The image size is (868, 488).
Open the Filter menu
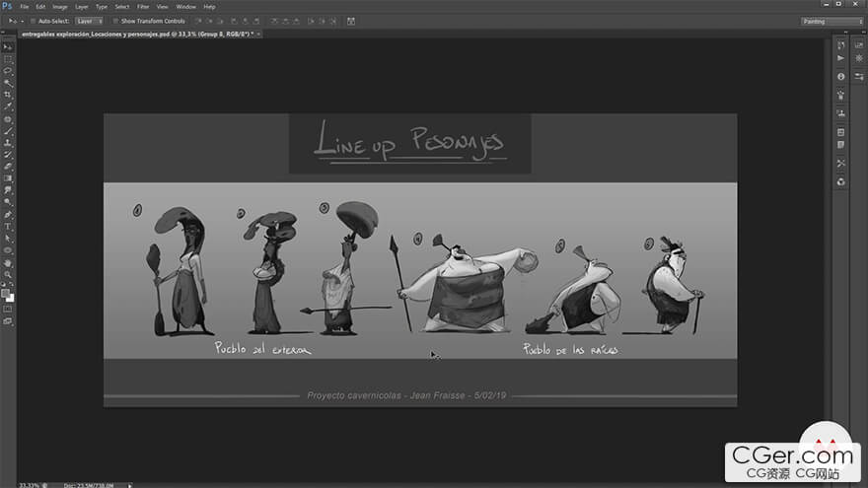143,7
